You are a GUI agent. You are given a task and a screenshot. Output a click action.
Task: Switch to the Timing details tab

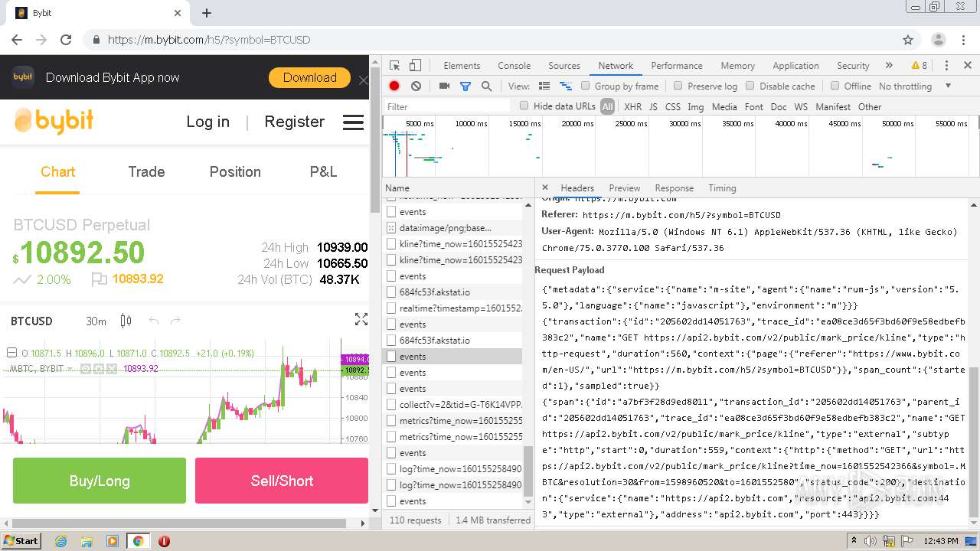[722, 188]
